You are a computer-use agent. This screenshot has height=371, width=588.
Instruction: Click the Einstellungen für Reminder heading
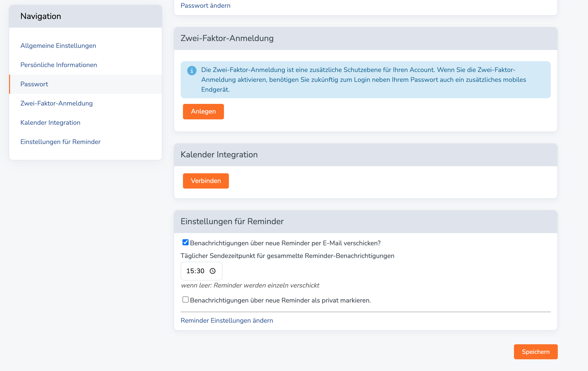pos(232,221)
